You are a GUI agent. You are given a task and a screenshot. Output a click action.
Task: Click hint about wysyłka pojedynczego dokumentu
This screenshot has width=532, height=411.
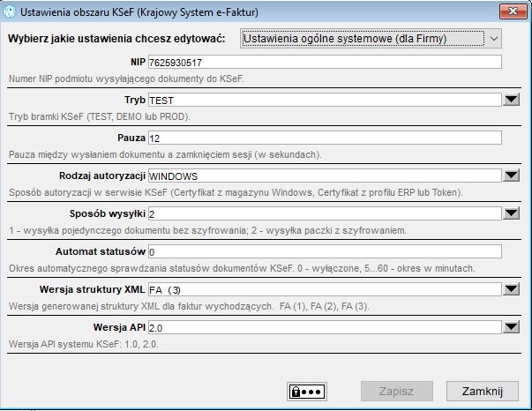[207, 231]
